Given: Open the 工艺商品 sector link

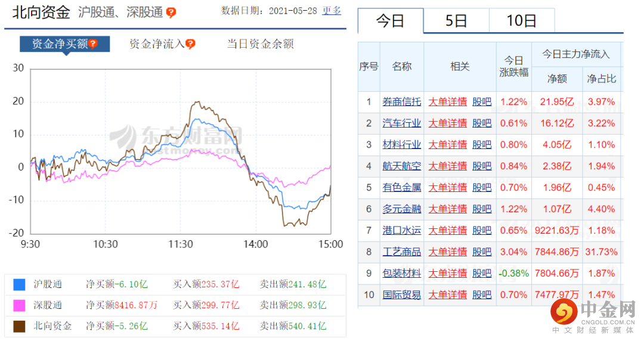Looking at the screenshot, I should tap(402, 252).
